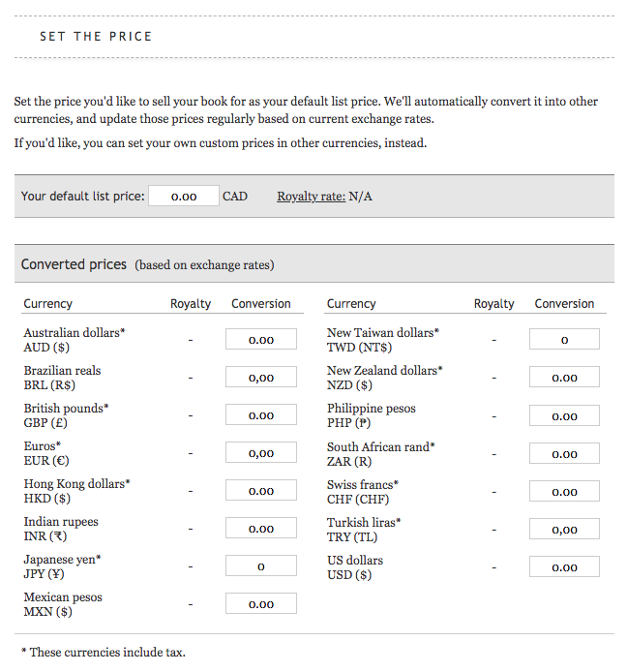Edit the Japanese yen JPY price box
The image size is (627, 672).
coord(261,566)
